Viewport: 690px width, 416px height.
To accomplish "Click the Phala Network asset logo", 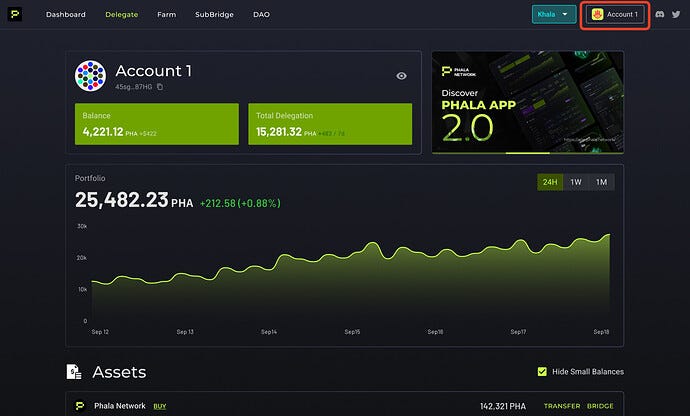I will 80,405.
